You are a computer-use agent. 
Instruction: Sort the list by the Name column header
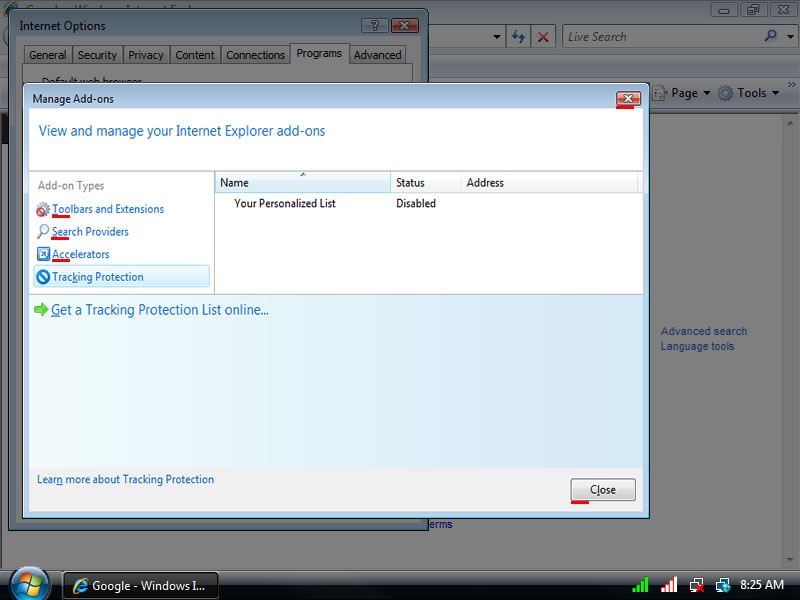(x=302, y=183)
